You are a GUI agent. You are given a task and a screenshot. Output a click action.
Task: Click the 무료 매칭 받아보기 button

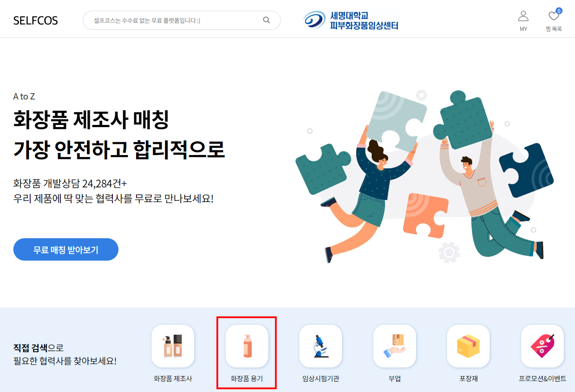66,249
